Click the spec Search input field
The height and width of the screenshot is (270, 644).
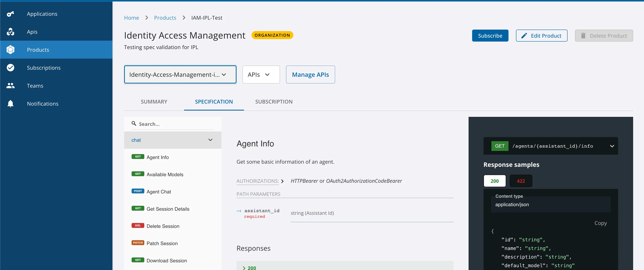[172, 124]
